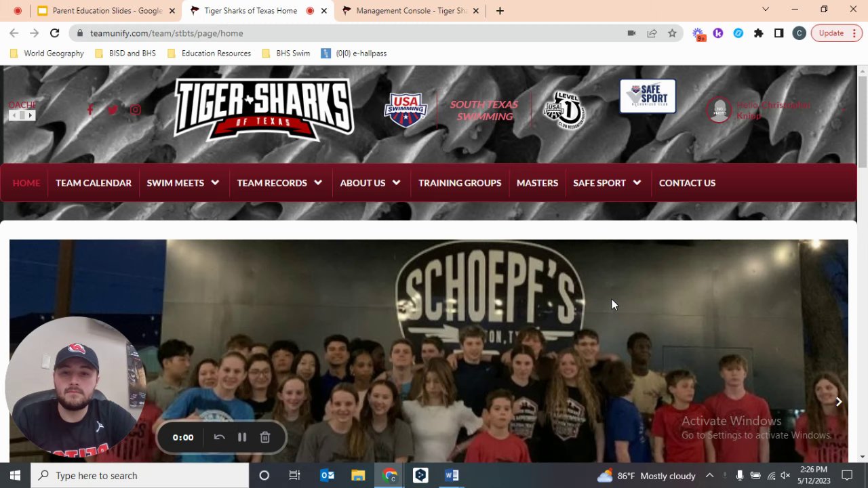This screenshot has height=488, width=868.
Task: Share this page icon
Action: click(652, 33)
